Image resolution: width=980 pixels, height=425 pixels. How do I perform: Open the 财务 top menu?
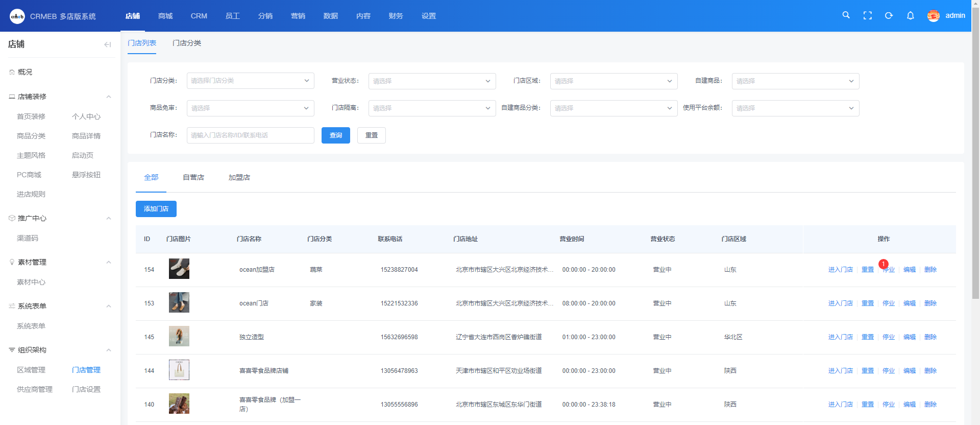pos(396,16)
